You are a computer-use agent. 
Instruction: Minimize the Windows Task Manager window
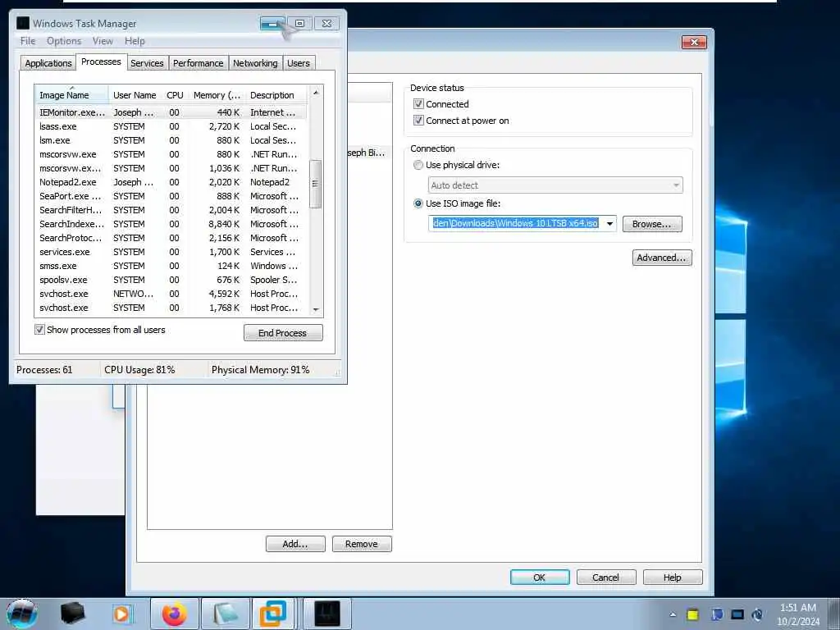click(272, 24)
